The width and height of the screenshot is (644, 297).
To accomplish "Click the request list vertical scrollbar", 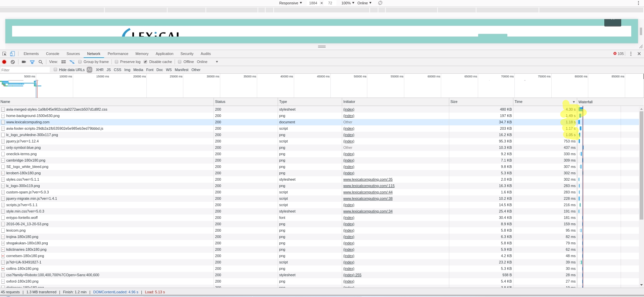I will pos(641,166).
